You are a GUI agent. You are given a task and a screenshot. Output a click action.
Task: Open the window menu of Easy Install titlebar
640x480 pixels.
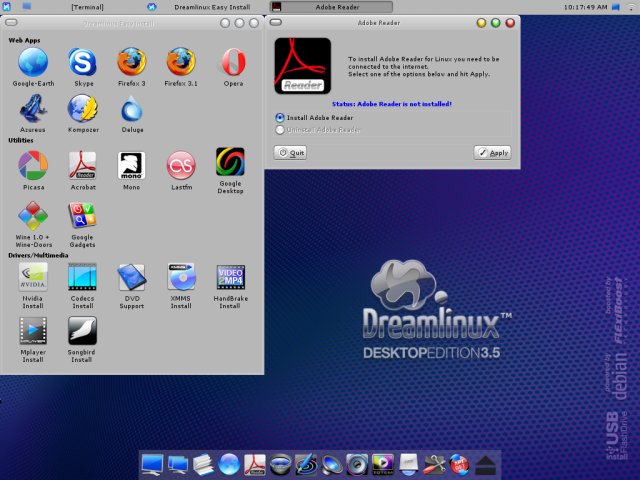click(11, 22)
